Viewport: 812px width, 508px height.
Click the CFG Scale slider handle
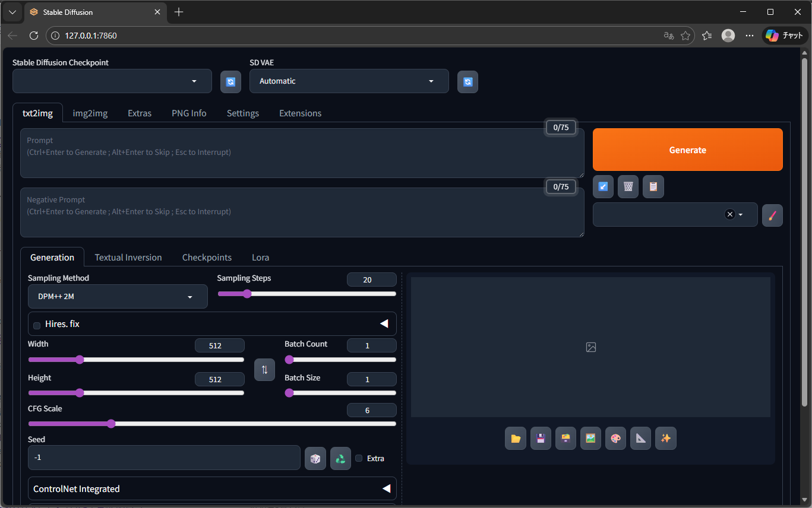[x=111, y=424]
